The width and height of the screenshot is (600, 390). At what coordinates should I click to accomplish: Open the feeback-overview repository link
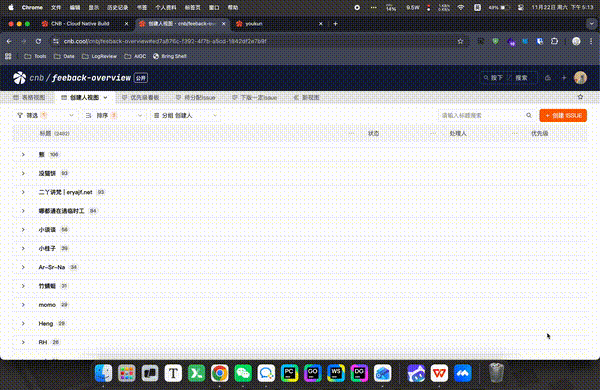click(91, 78)
